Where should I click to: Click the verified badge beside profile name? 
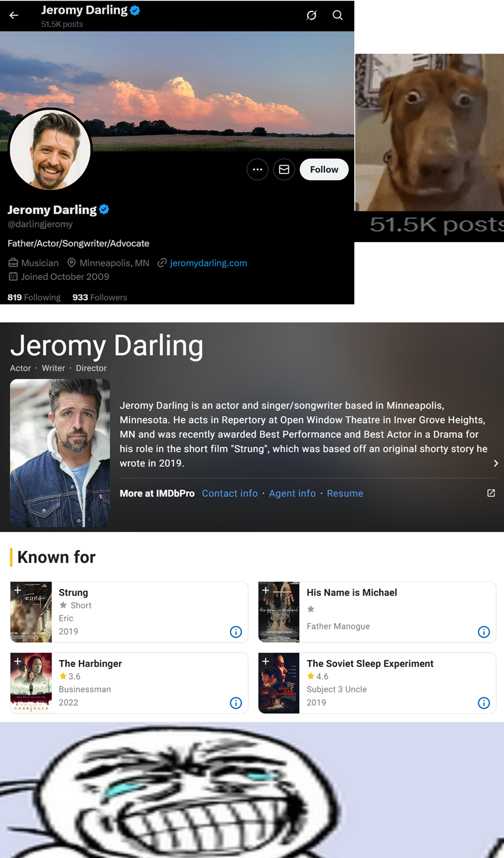(x=104, y=209)
